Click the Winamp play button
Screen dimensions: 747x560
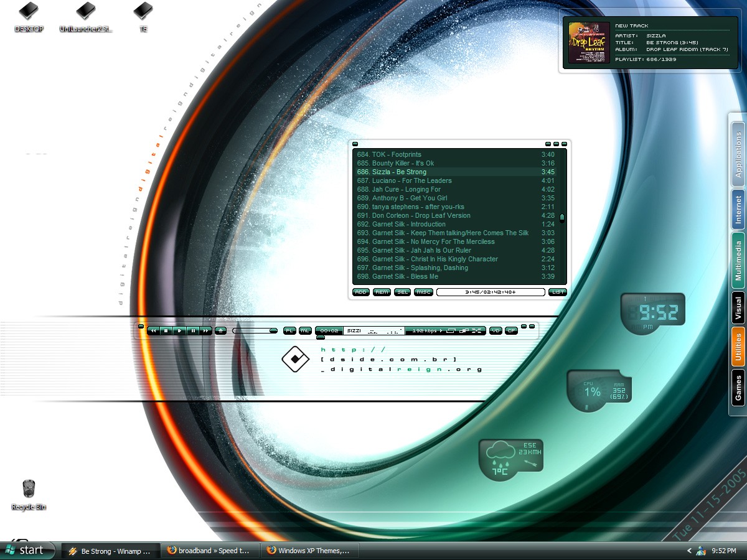180,331
